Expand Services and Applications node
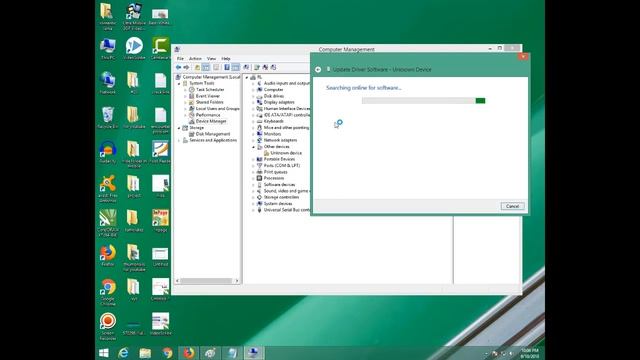Viewport: 640px width, 360px height. [x=179, y=140]
